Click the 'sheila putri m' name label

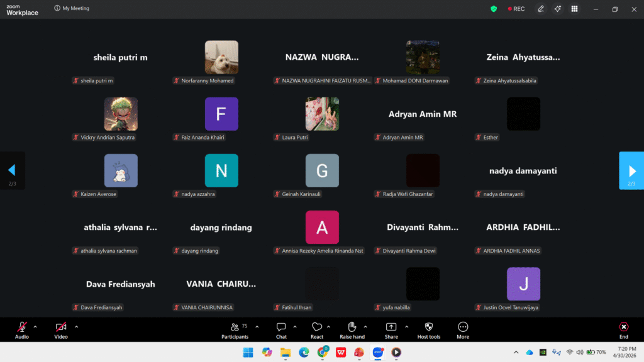[x=96, y=80]
